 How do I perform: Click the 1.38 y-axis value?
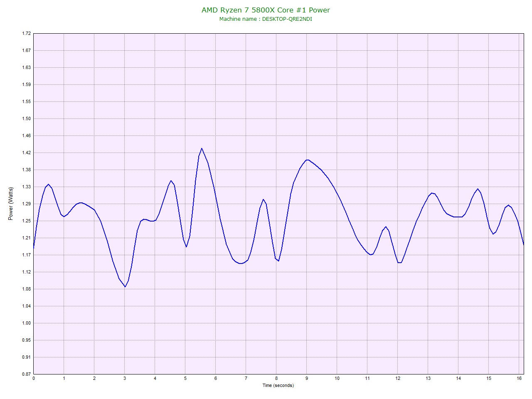(x=26, y=170)
